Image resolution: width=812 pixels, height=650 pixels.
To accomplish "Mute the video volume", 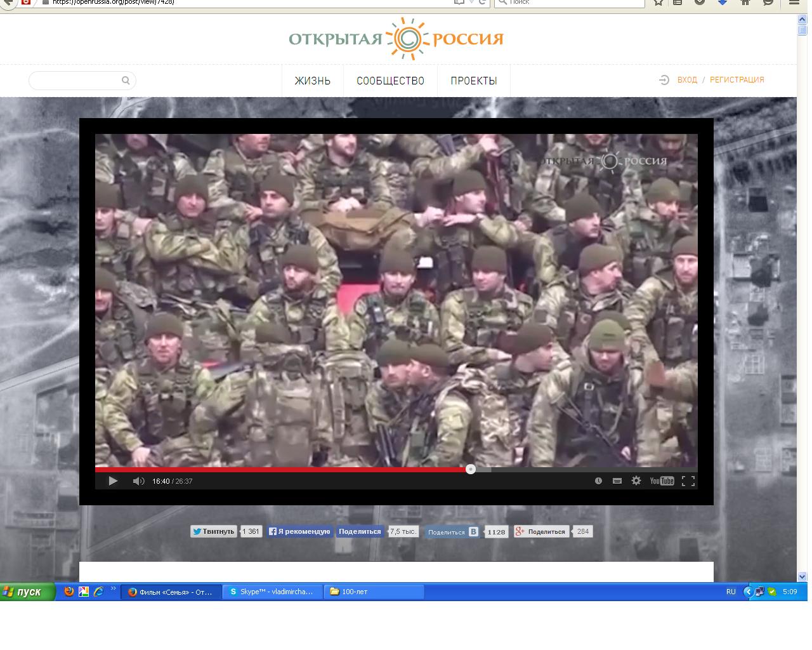I will click(x=138, y=481).
